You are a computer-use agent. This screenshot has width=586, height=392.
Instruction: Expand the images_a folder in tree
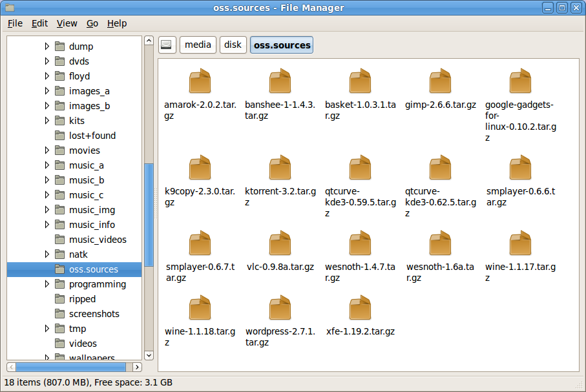47,91
